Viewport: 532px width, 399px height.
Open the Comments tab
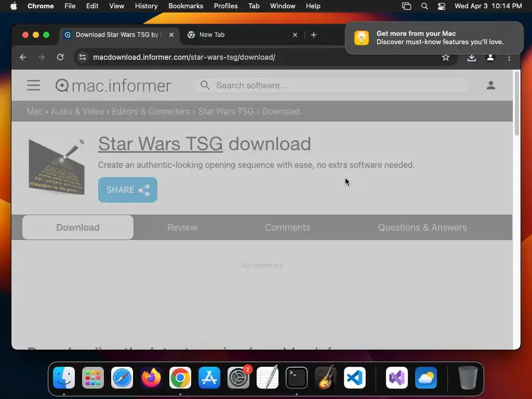pos(287,228)
